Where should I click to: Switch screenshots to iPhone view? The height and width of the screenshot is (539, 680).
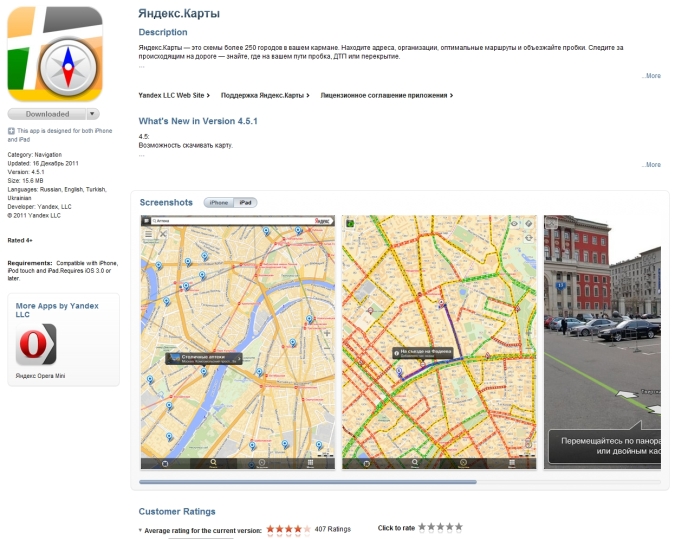pyautogui.click(x=217, y=203)
